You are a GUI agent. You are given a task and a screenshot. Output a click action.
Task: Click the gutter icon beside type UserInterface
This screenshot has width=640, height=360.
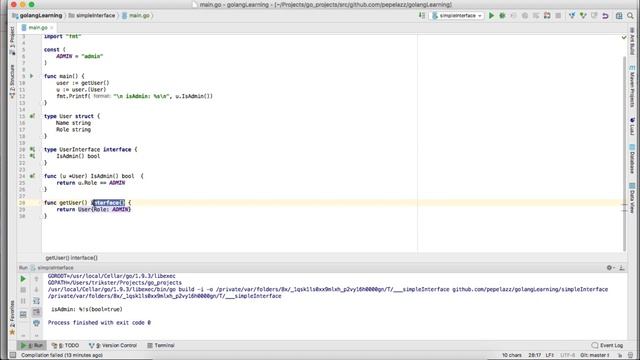click(32, 149)
